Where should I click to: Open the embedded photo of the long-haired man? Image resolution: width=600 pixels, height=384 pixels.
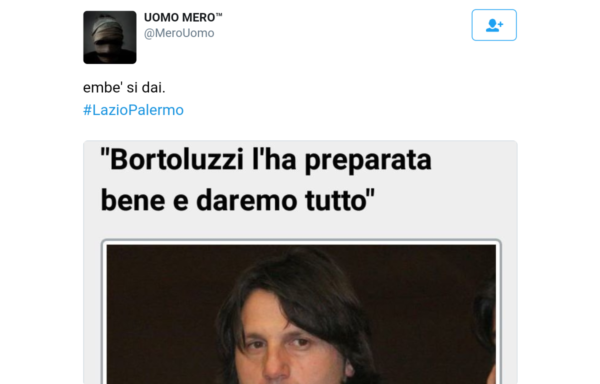click(x=301, y=314)
